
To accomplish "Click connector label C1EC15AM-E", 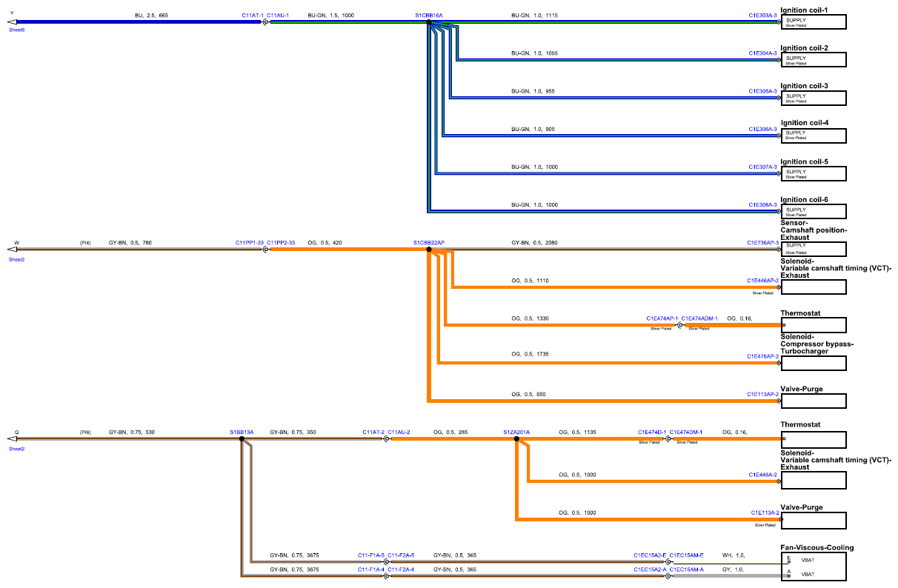I will 687,555.
